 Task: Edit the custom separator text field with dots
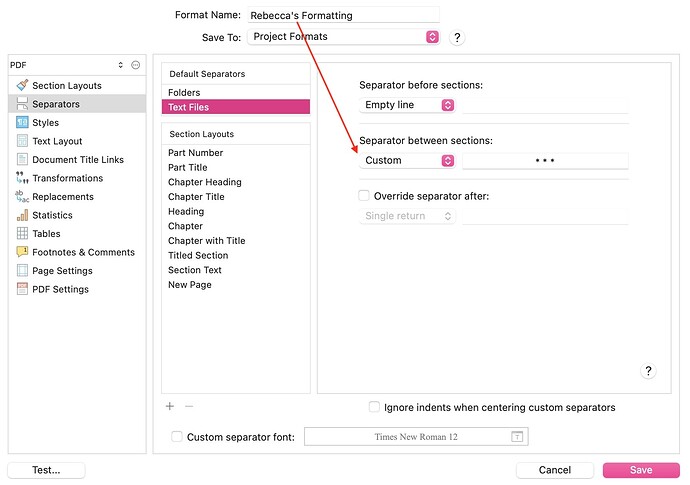coord(545,160)
